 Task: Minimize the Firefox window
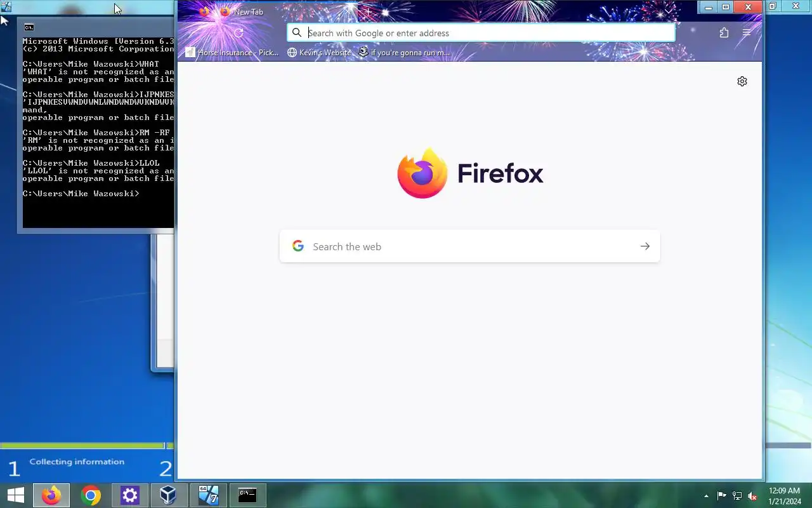click(709, 7)
